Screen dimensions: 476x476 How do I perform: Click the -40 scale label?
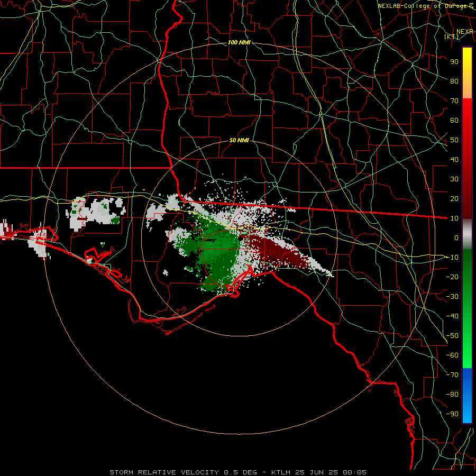tap(452, 316)
